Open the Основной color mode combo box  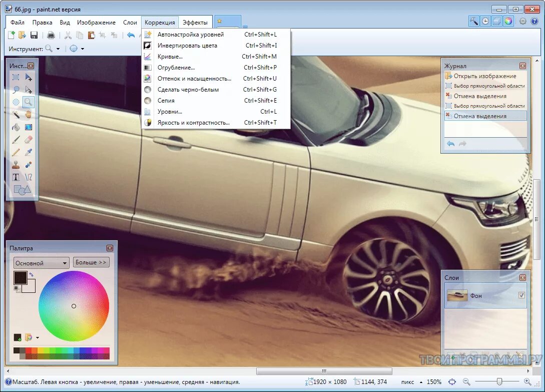tap(42, 263)
